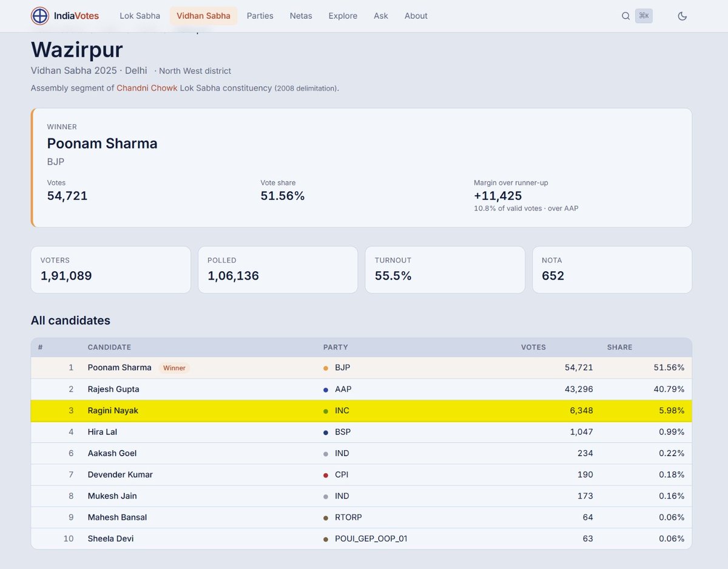728x569 pixels.
Task: Click the 40.79% share cell
Action: pos(667,389)
